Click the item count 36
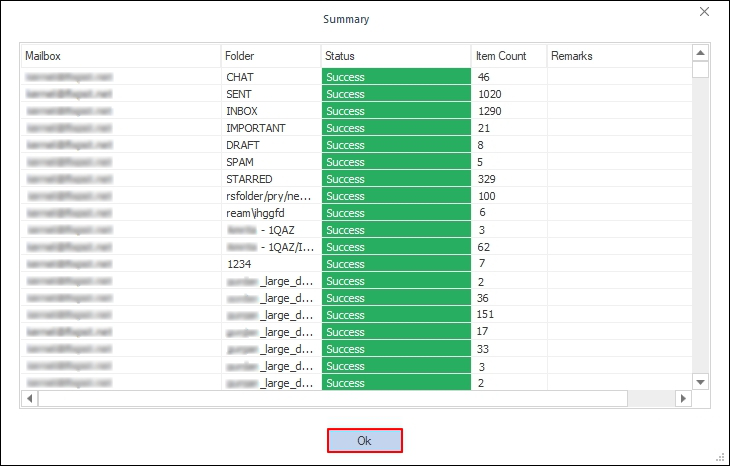Screen dimensions: 730x466 [x=483, y=298]
